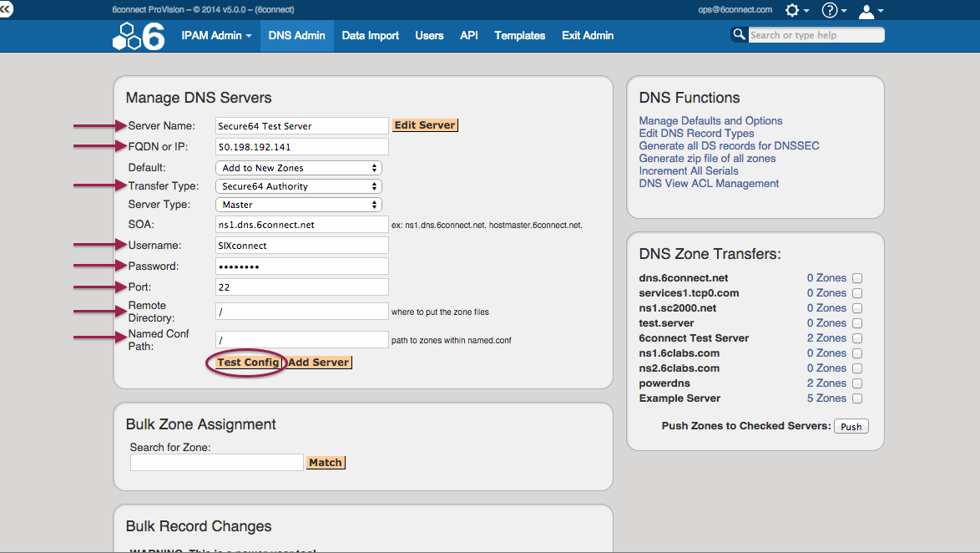Check the dns.6connect.net zone transfer box
Viewport: 980px width, 553px height.
[x=857, y=278]
